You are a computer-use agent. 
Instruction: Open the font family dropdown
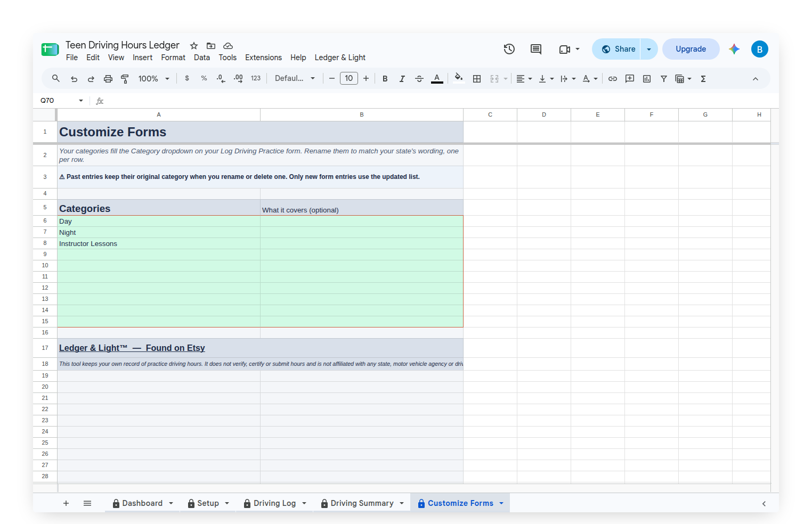pyautogui.click(x=295, y=78)
